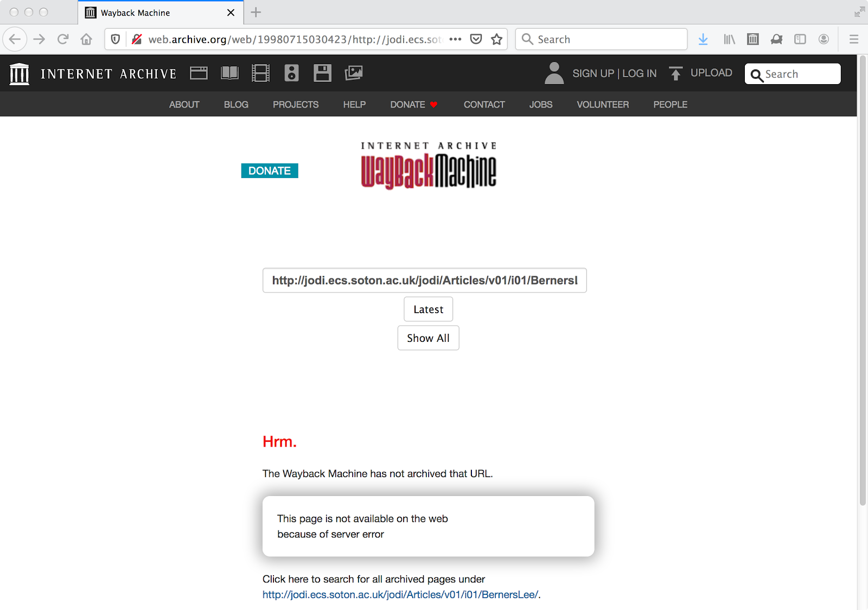
Task: Open the PEOPLE menu item
Action: (x=670, y=104)
